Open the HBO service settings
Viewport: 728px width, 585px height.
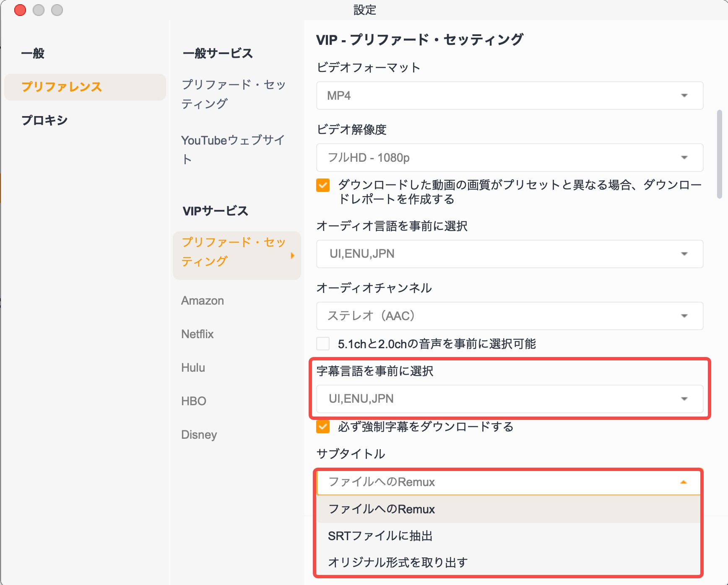pyautogui.click(x=194, y=401)
